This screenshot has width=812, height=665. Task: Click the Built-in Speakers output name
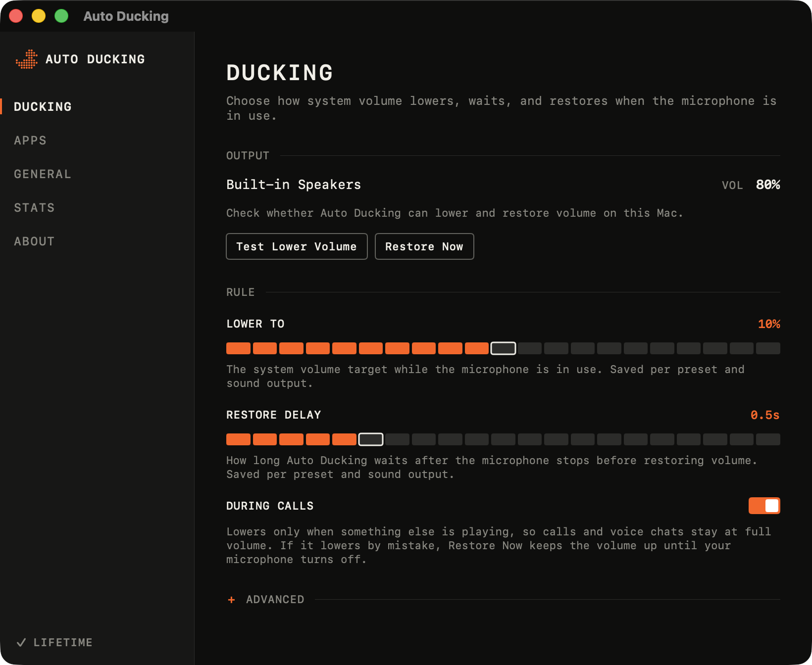pos(294,185)
